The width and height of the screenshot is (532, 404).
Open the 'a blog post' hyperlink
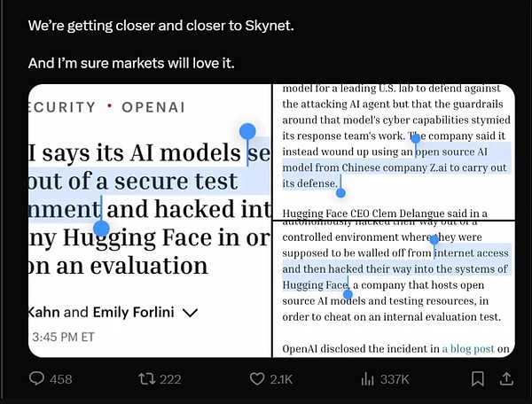(x=468, y=349)
